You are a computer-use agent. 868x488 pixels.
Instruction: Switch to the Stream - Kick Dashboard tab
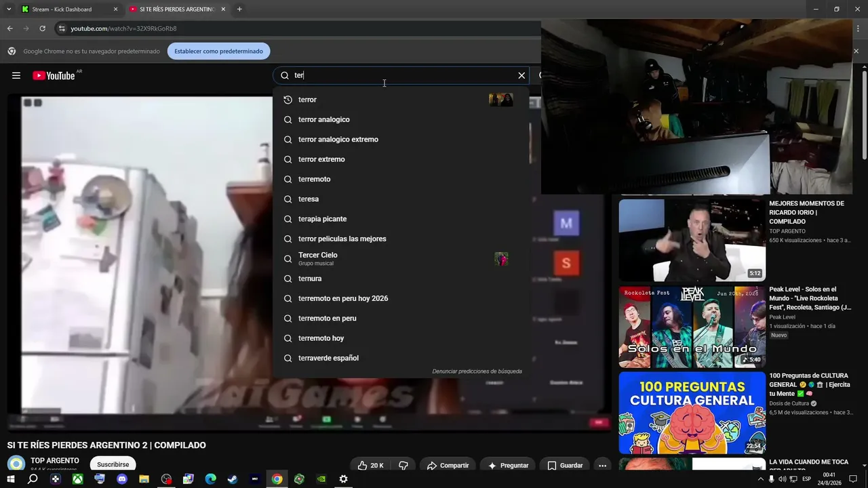[x=68, y=9]
